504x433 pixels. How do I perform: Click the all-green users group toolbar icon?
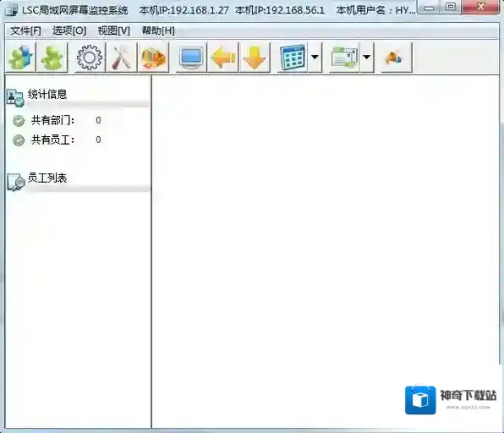point(52,58)
